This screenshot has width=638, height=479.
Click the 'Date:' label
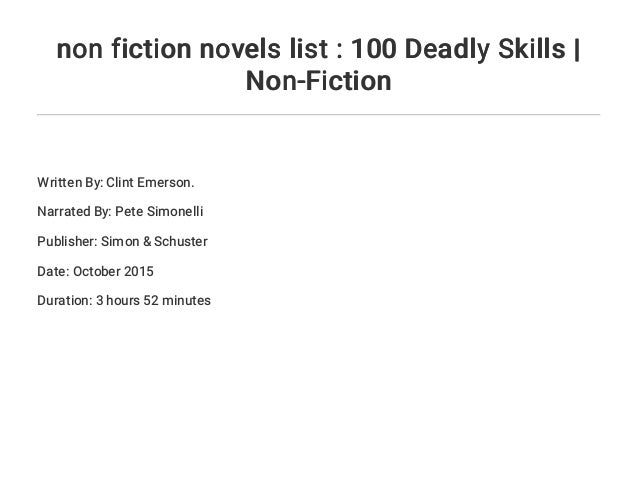(x=53, y=271)
